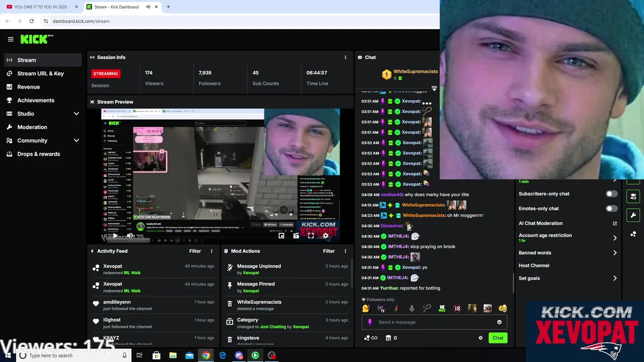
Task: Open the emoji picker in message box
Action: pyautogui.click(x=499, y=322)
